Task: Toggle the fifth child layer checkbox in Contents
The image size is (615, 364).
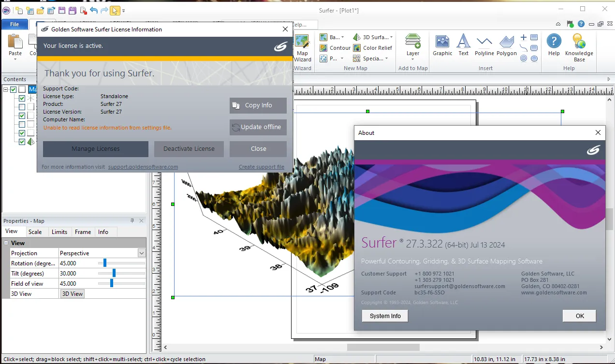Action: [22, 133]
